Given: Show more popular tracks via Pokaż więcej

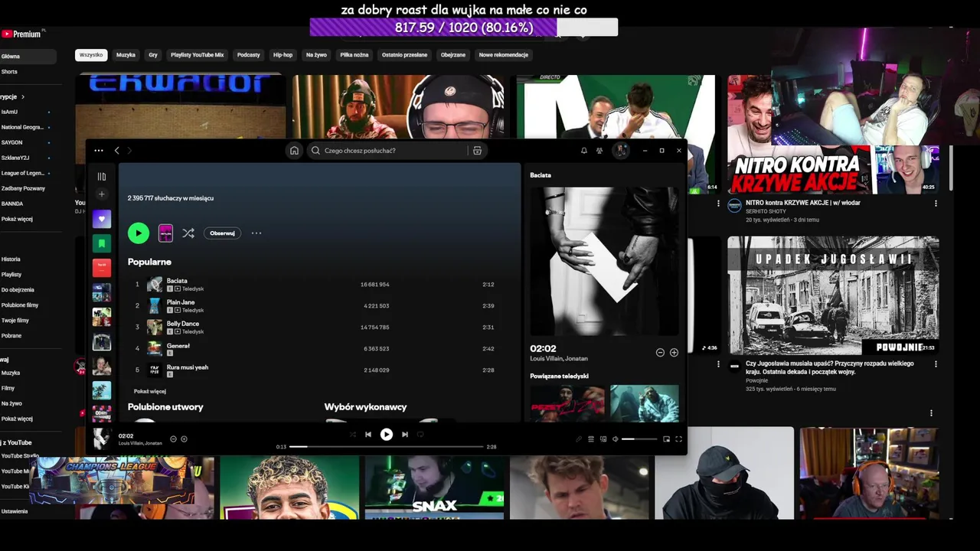Looking at the screenshot, I should [150, 391].
